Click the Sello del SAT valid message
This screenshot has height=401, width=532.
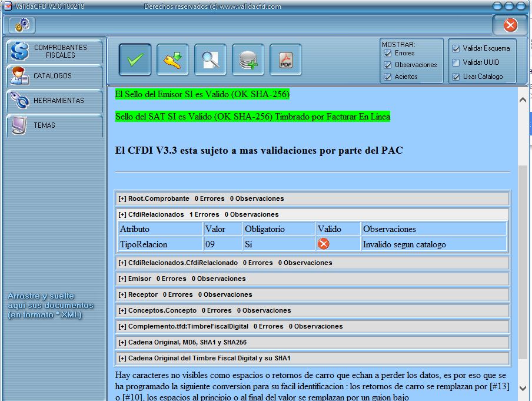click(253, 117)
